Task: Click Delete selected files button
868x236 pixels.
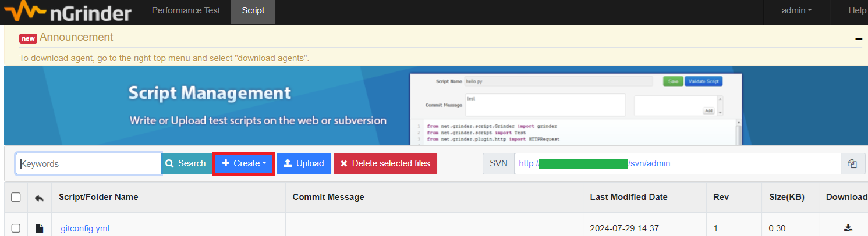Action: tap(385, 164)
